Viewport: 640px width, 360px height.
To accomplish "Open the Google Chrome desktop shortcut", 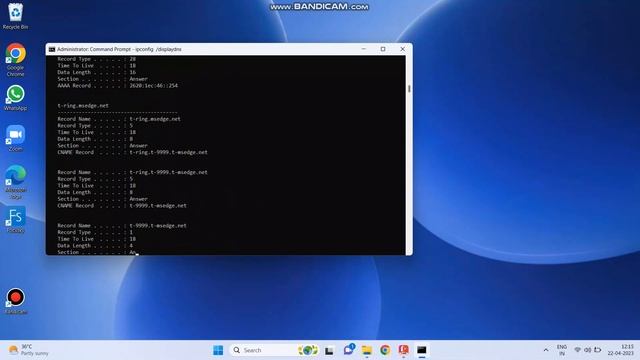I will [16, 60].
